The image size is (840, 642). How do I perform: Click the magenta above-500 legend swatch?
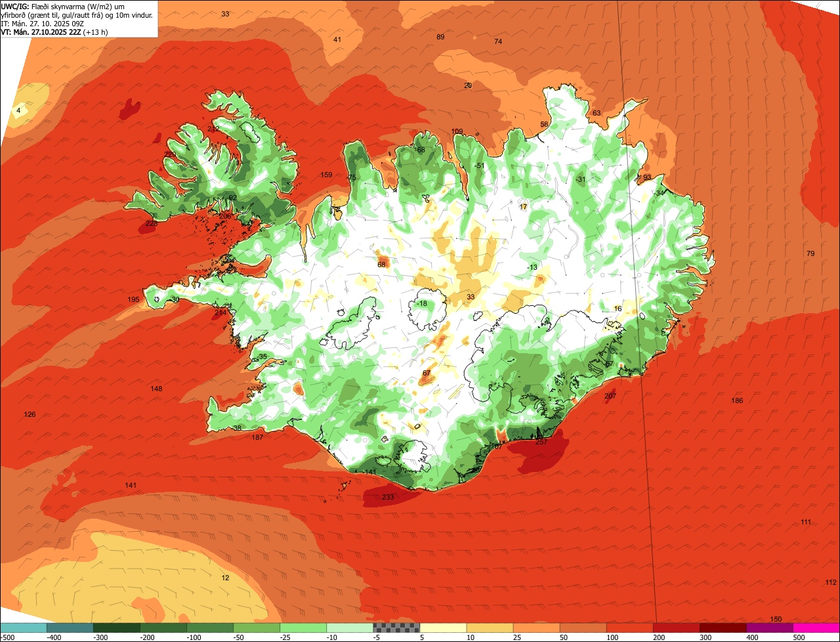point(816,628)
